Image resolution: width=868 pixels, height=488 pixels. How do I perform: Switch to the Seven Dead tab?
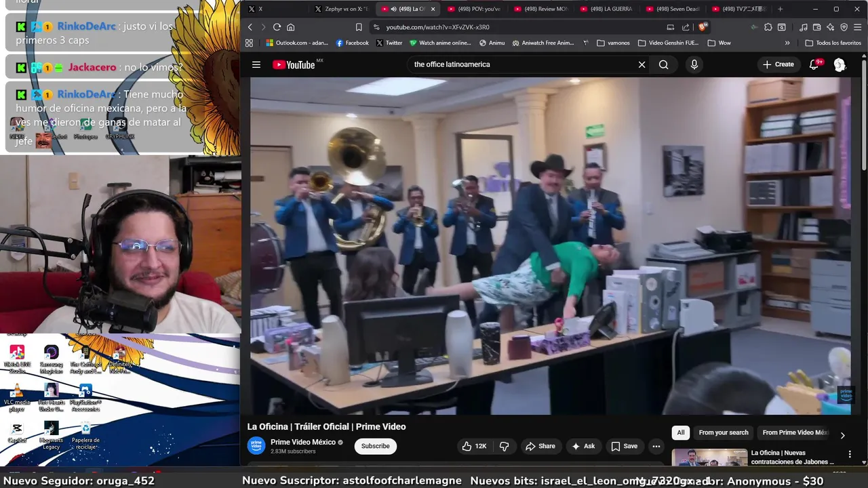click(x=672, y=9)
